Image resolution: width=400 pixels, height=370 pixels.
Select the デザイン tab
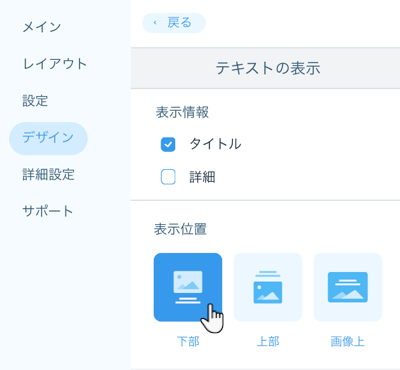pos(48,138)
